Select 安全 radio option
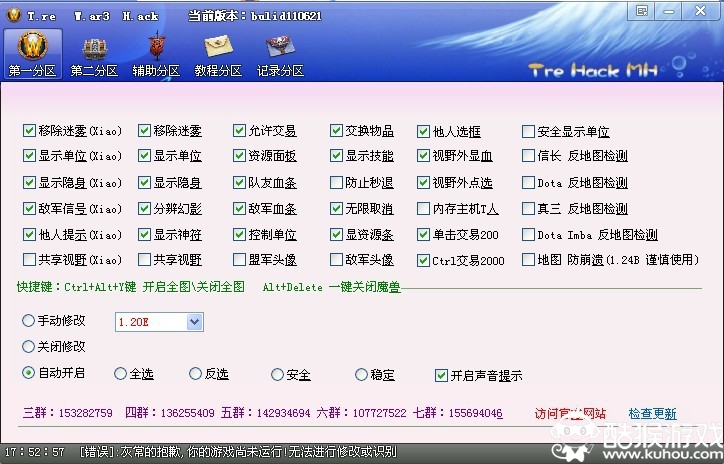 (x=277, y=374)
